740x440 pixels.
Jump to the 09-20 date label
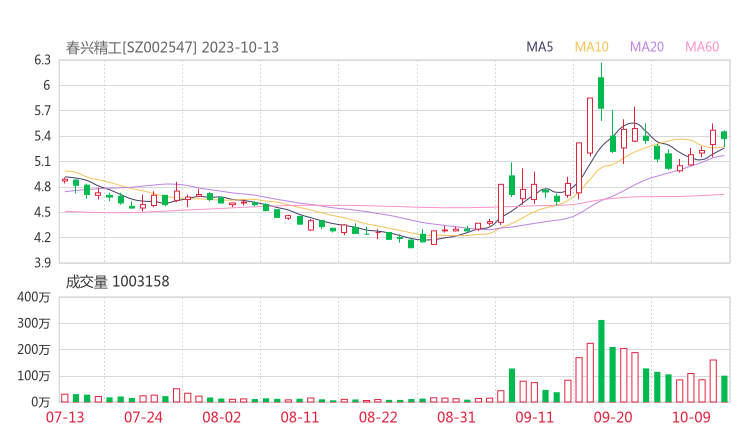613,417
